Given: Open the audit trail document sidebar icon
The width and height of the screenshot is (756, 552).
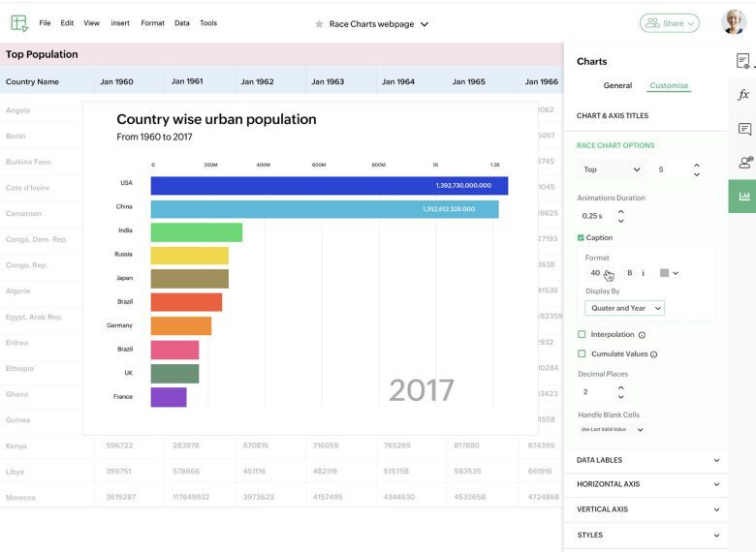Looking at the screenshot, I should tap(743, 61).
